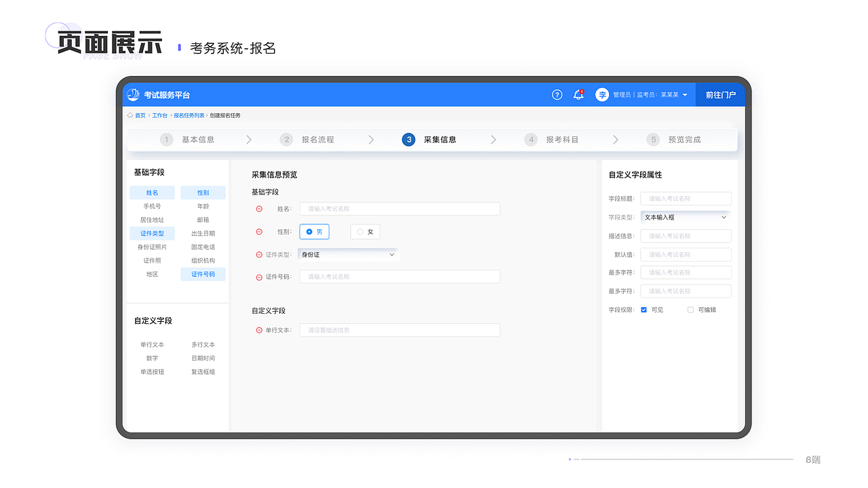Click the 自定义字段属性 panel heading
868x488 pixels.
[x=635, y=175]
